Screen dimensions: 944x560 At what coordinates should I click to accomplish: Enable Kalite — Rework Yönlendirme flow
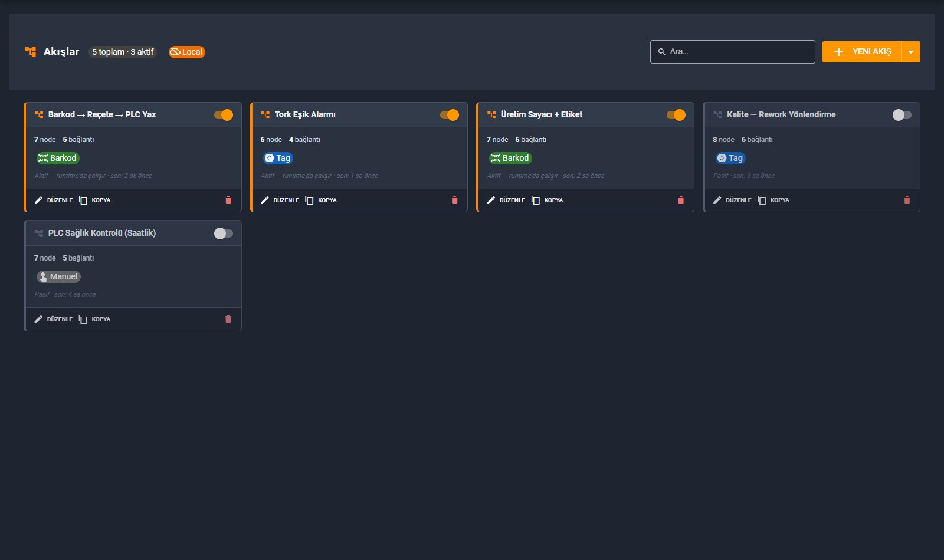902,115
